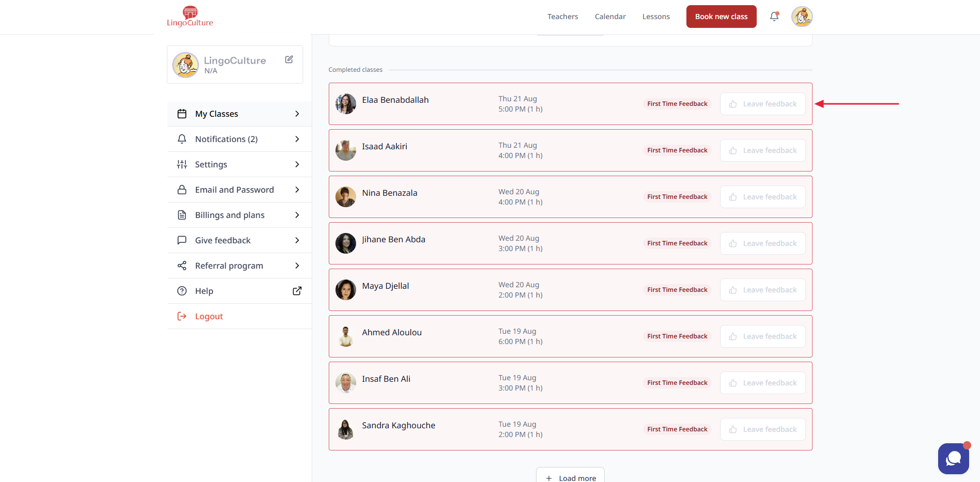Viewport: 980px width, 482px height.
Task: Open Lessons in top navigation
Action: pos(655,17)
